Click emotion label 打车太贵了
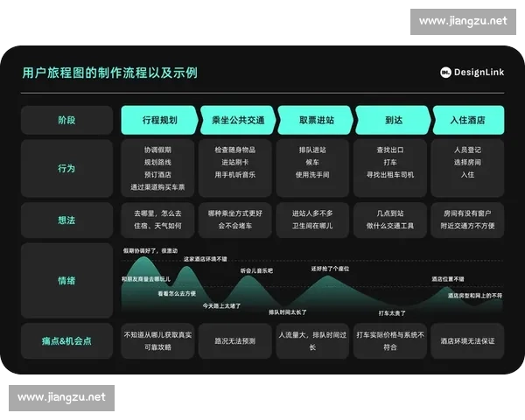 coord(392,313)
